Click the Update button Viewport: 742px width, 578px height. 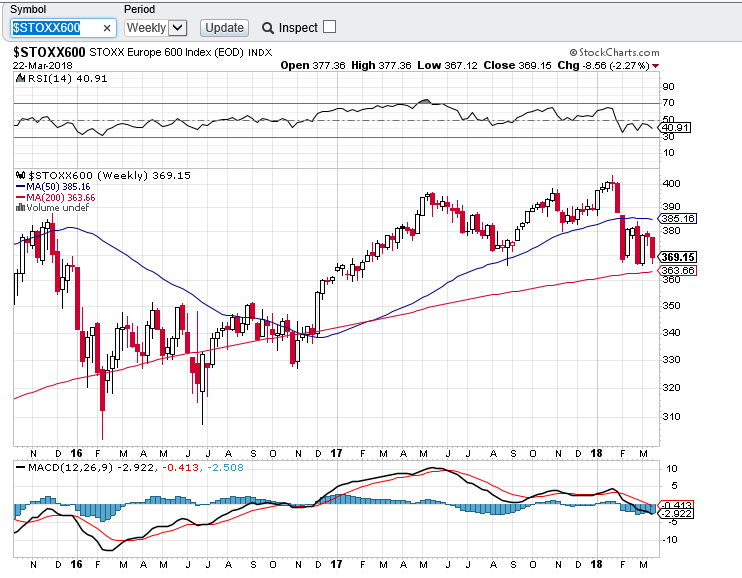pos(224,28)
